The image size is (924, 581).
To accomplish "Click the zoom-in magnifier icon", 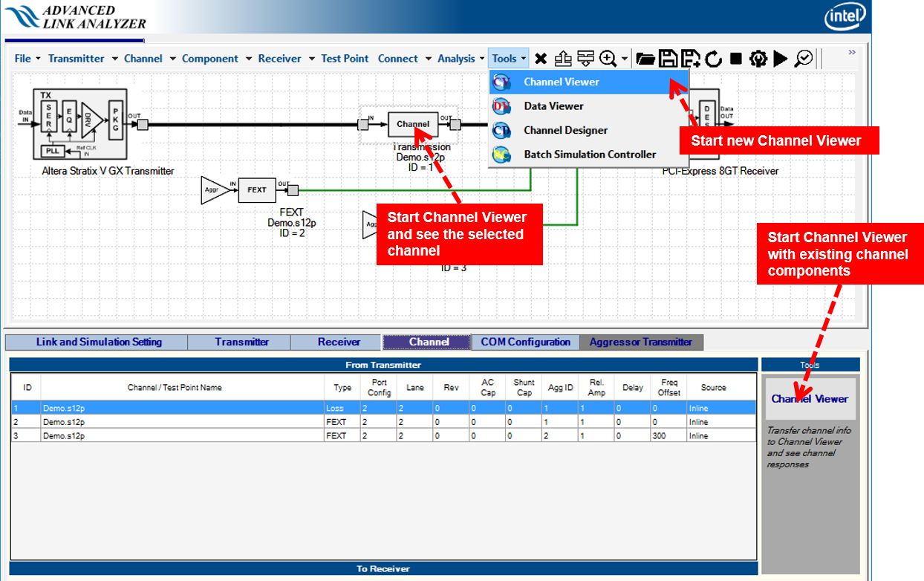I will pyautogui.click(x=608, y=59).
